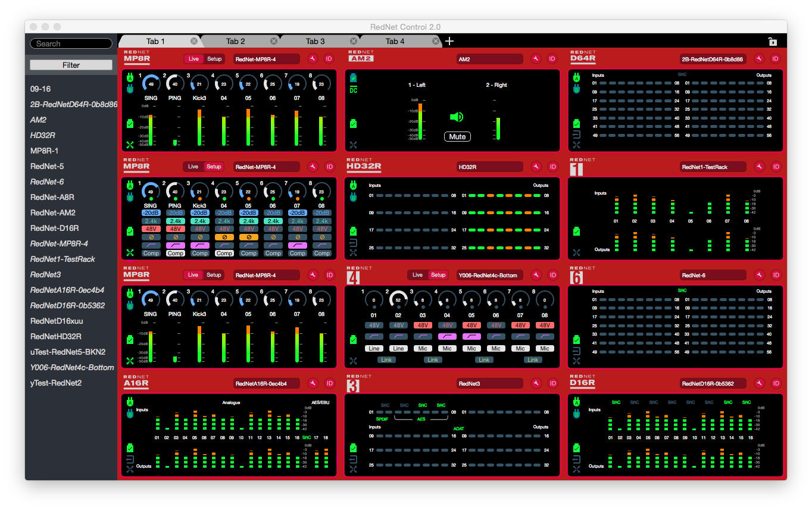
Task: Toggle Comp on channel 1 of the MP8R setup panel
Action: coord(151,253)
